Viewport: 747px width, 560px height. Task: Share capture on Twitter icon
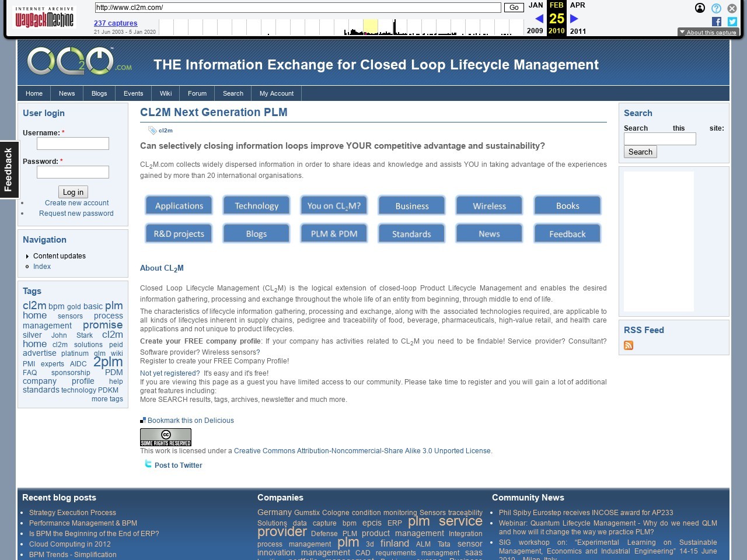click(732, 22)
